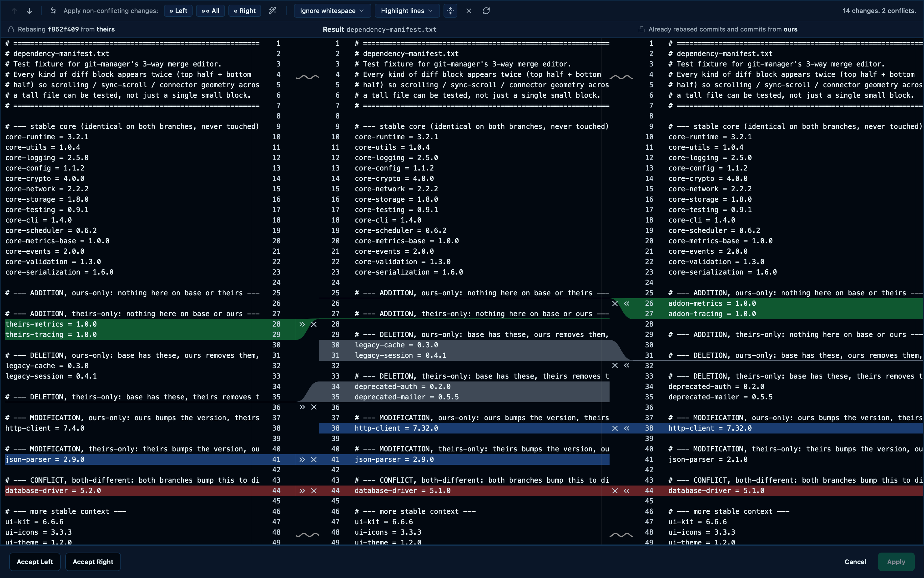Apply non-conflicting changes from Left
The width and height of the screenshot is (924, 578).
178,11
